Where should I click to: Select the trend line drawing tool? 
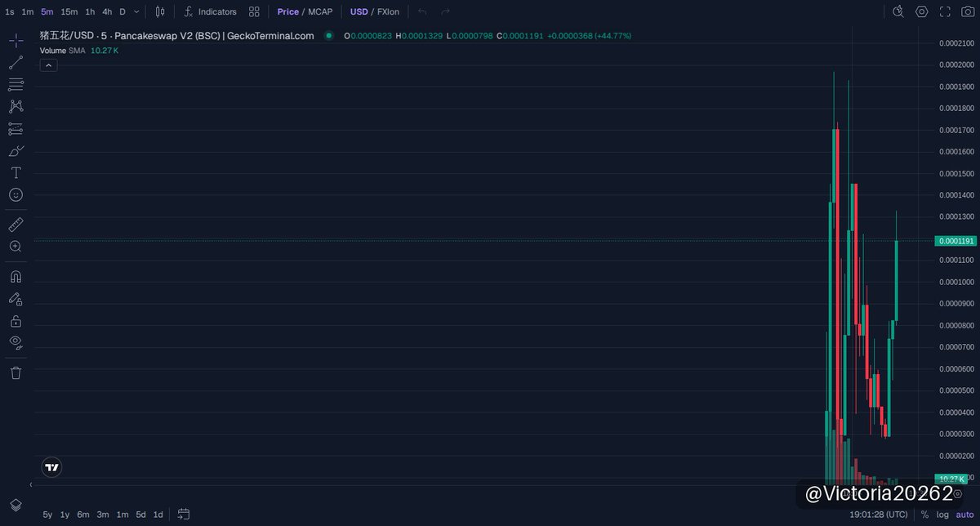[x=16, y=63]
